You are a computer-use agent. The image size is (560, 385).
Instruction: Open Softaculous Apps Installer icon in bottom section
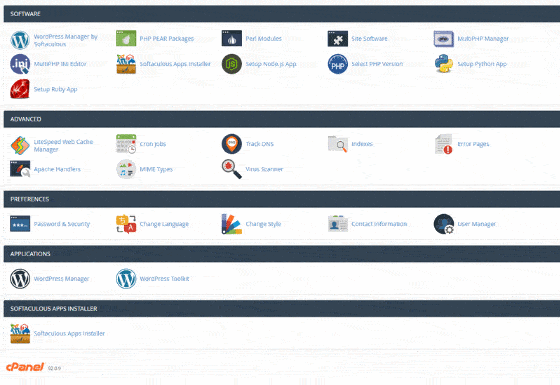coord(20,333)
